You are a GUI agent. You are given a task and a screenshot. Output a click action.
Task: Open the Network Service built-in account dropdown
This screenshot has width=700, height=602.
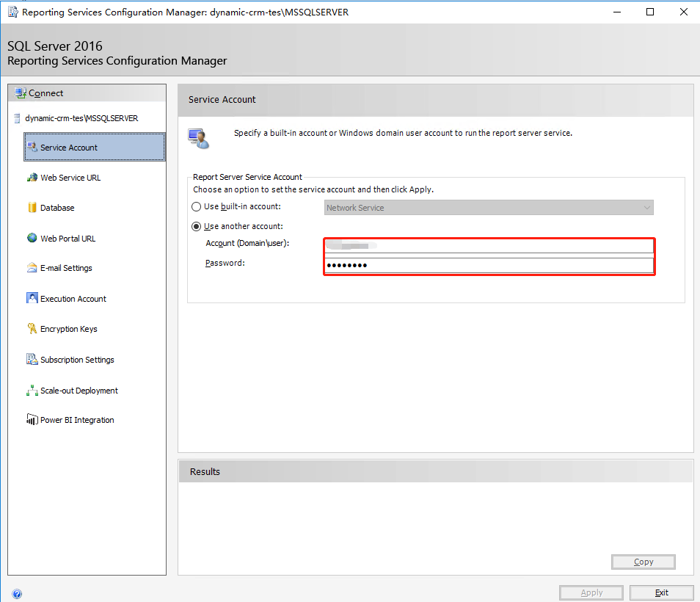489,208
